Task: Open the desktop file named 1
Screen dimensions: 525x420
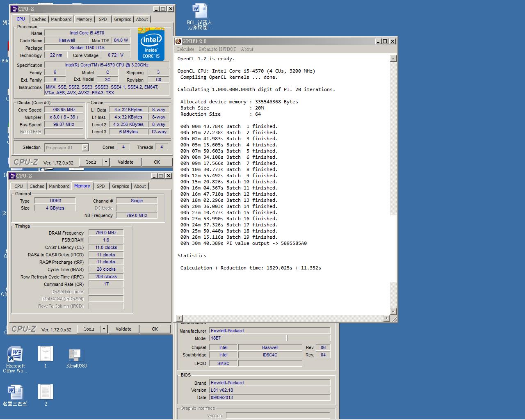Action: 46,357
